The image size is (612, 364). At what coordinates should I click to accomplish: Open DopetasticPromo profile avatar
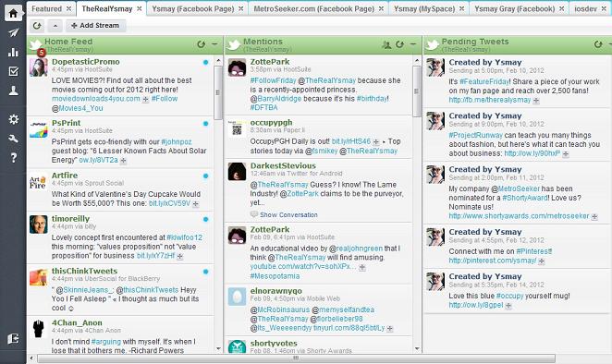pyautogui.click(x=38, y=67)
